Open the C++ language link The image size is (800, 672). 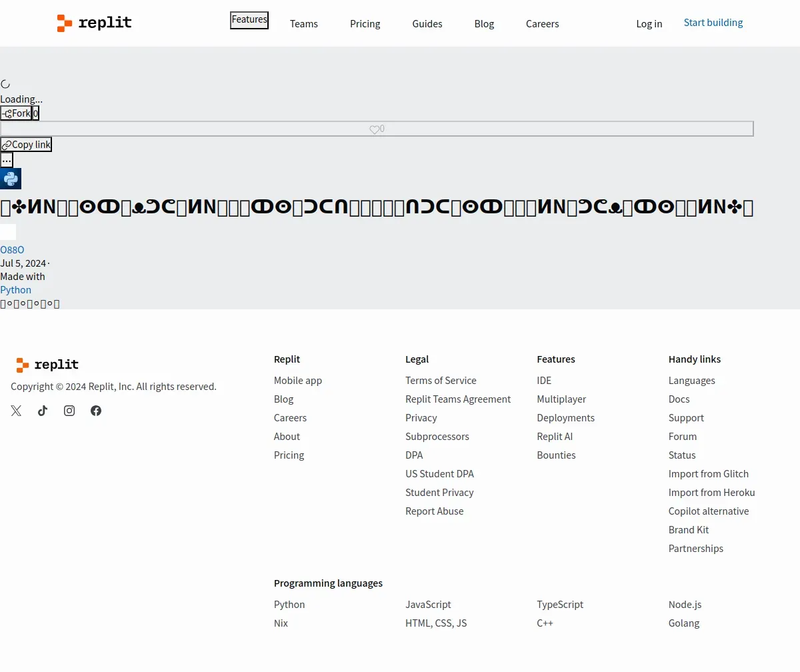tap(545, 623)
